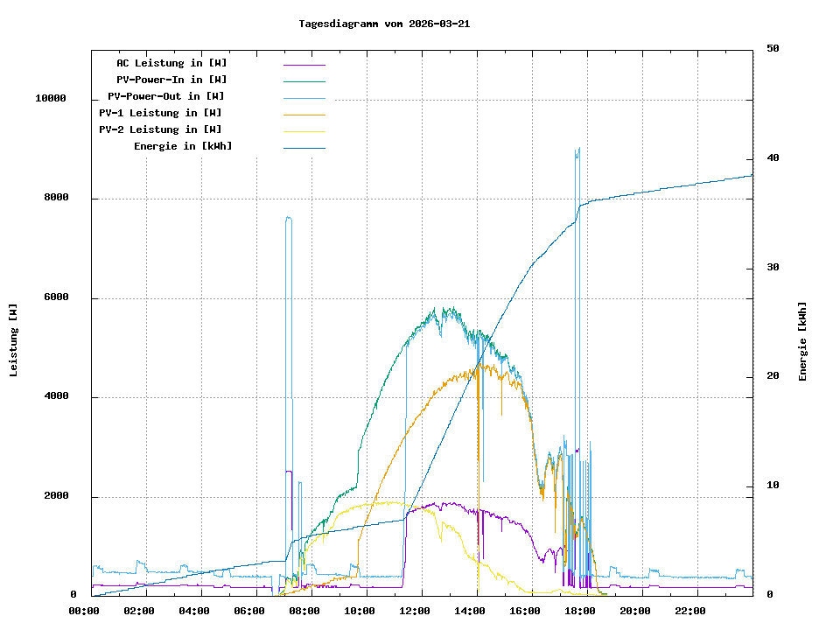Click the 12:00 tick label on time axis
Image resolution: width=840 pixels, height=630 pixels.
[415, 611]
